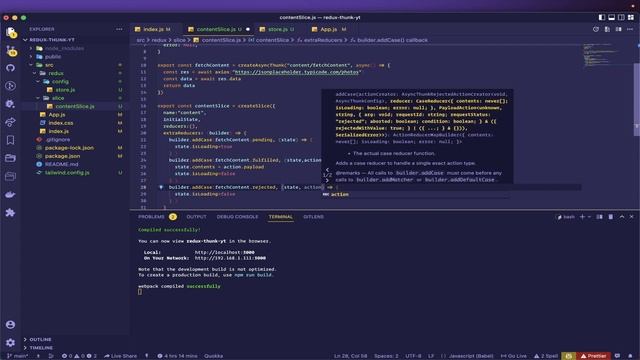The height and width of the screenshot is (360, 640).
Task: Open index.css in the file tree
Action: (x=61, y=123)
